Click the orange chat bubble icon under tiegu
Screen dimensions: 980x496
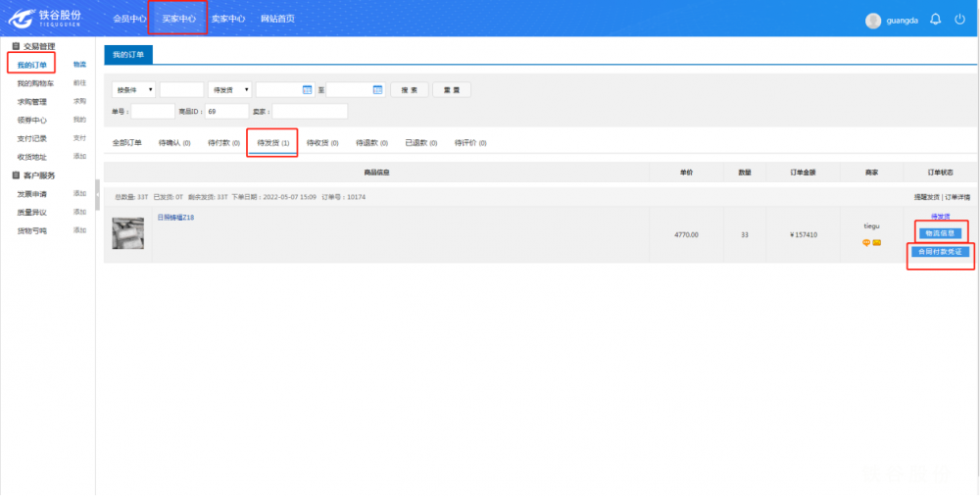pos(866,242)
